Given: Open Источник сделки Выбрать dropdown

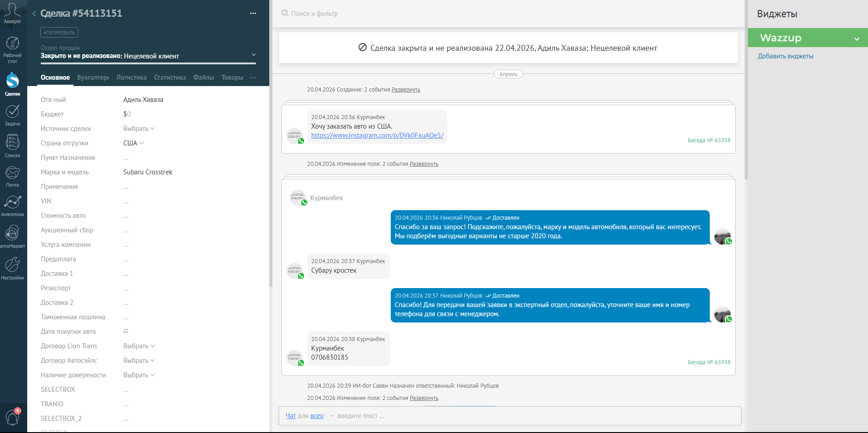Looking at the screenshot, I should click(x=139, y=129).
